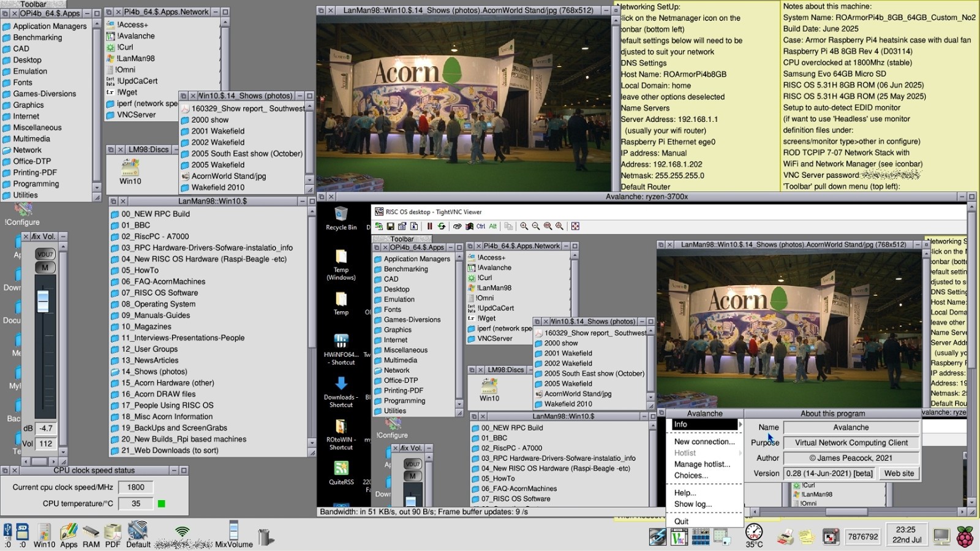Toggle the M mute button in Mix Vol window
The image size is (980, 551).
[45, 267]
